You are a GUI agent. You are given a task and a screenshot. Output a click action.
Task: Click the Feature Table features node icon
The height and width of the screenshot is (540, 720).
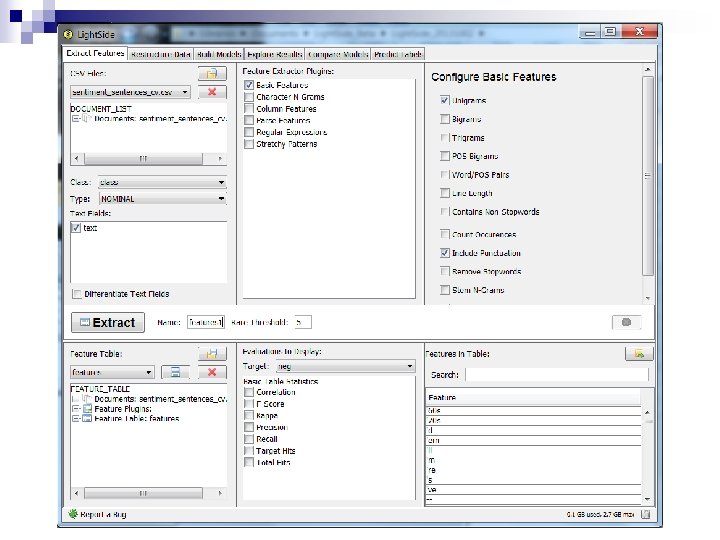click(87, 418)
